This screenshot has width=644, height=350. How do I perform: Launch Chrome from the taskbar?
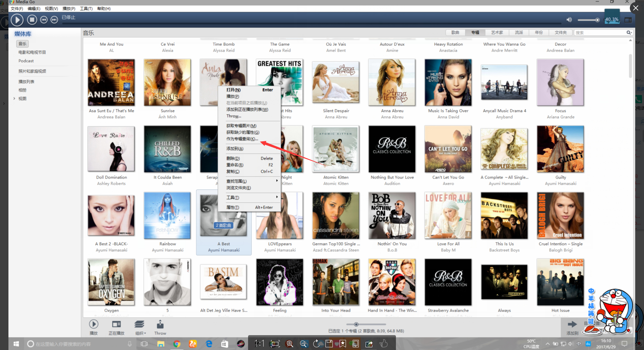pyautogui.click(x=177, y=344)
